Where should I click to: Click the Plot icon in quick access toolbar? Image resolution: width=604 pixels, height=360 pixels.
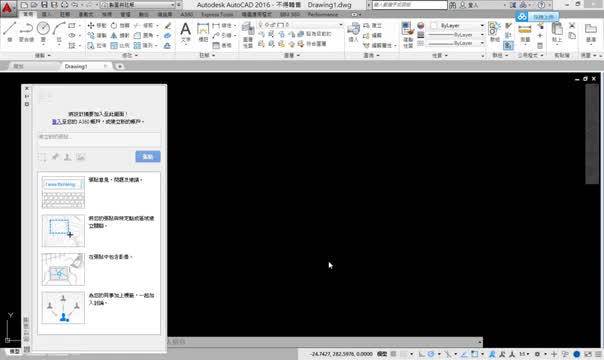point(65,5)
